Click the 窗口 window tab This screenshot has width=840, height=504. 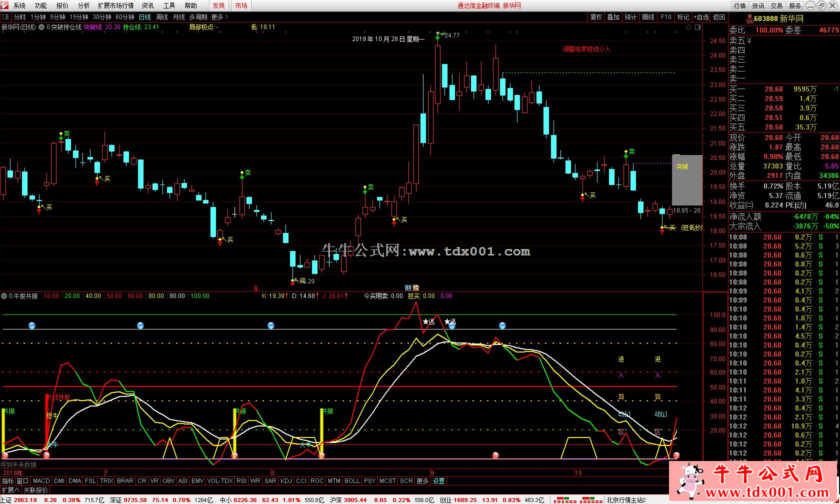click(x=22, y=481)
